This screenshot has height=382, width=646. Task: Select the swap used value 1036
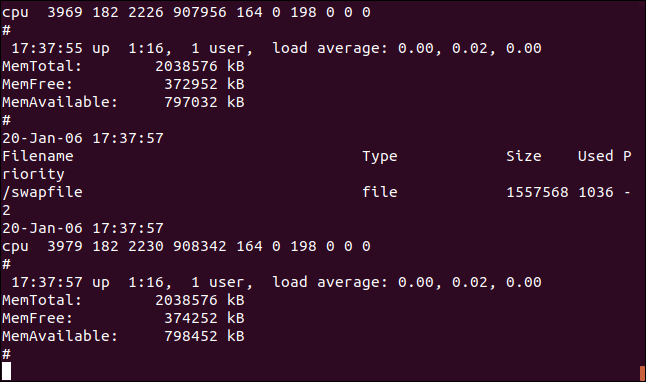[x=596, y=192]
